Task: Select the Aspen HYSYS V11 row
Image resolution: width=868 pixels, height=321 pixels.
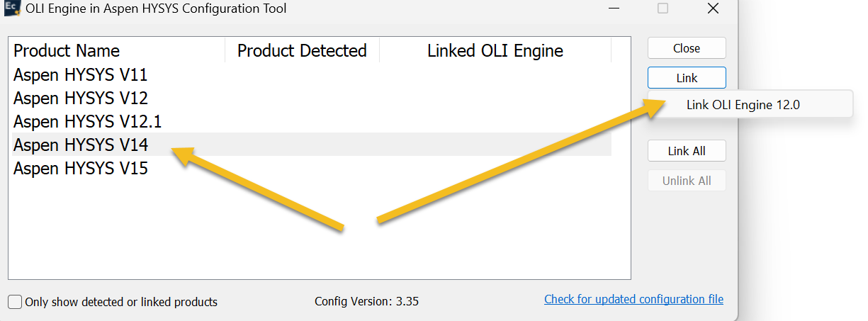Action: (x=80, y=74)
